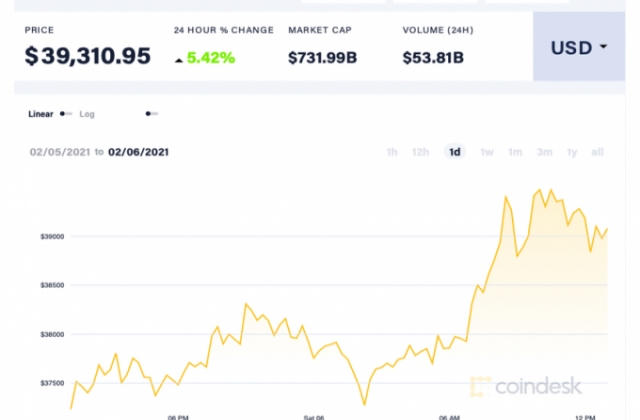
Task: View the all-time price range
Action: [597, 152]
